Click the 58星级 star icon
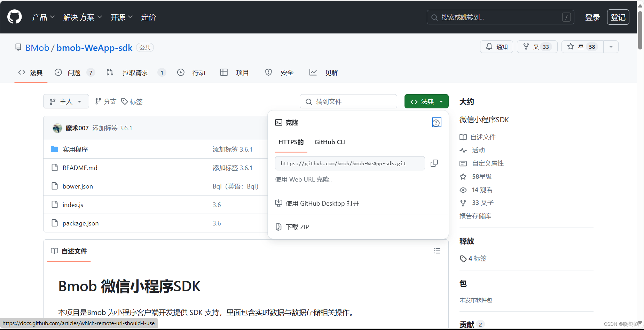Viewport: 644px width, 330px height. point(463,176)
